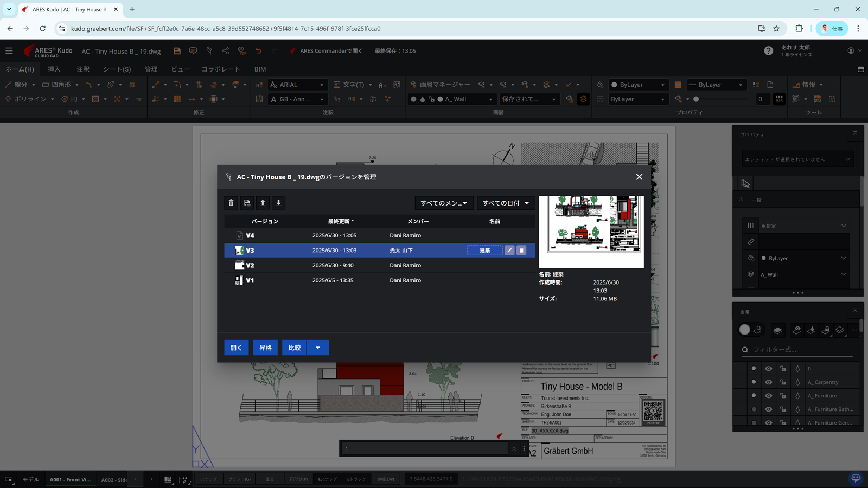Click the download version arrow icon
Viewport: 868px width, 488px height.
pyautogui.click(x=278, y=203)
